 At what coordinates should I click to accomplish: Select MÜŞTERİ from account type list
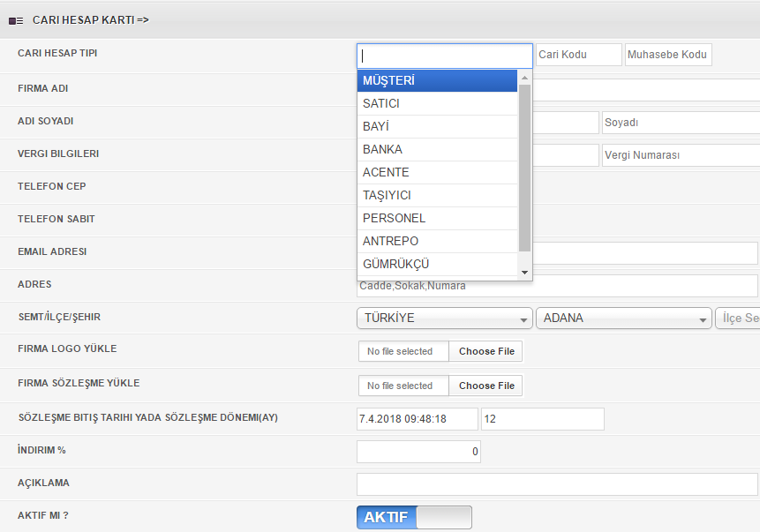click(x=437, y=80)
